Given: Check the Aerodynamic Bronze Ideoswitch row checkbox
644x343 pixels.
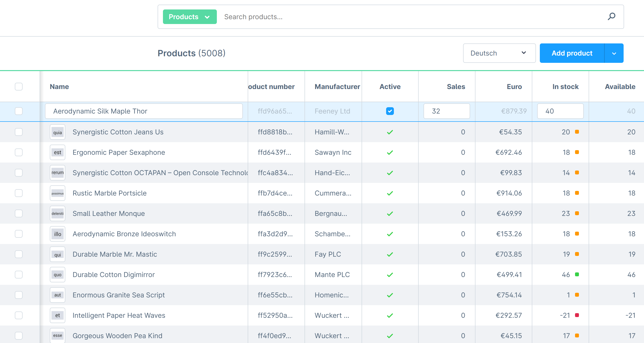Looking at the screenshot, I should [19, 234].
